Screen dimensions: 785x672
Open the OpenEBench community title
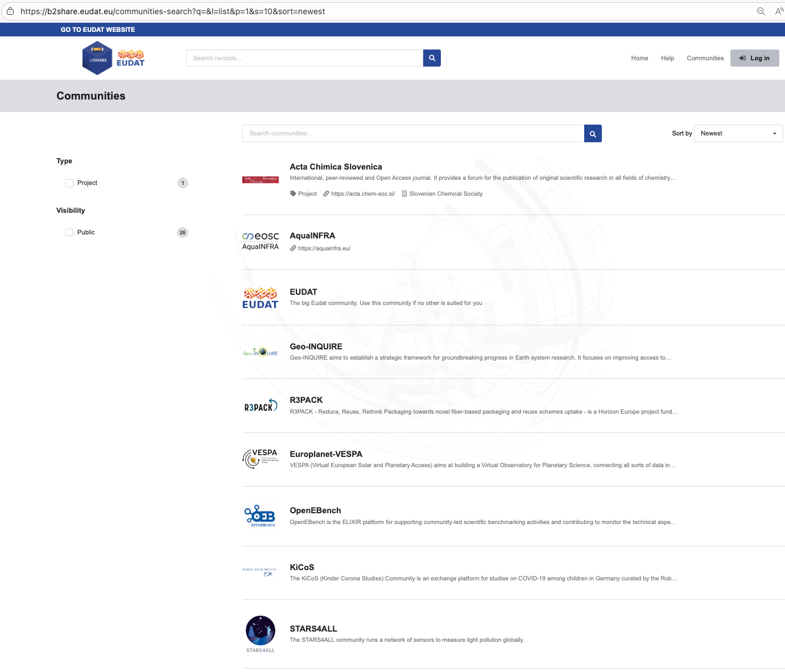coord(315,510)
